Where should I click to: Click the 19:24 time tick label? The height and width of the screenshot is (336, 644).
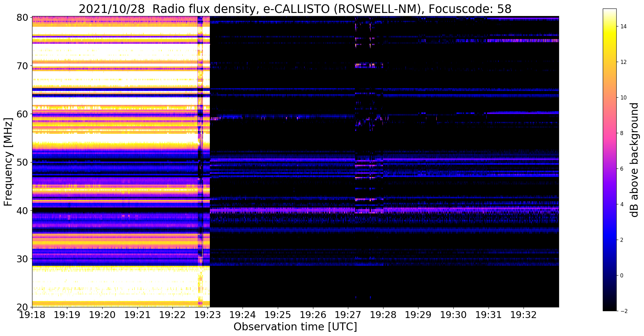point(243,315)
